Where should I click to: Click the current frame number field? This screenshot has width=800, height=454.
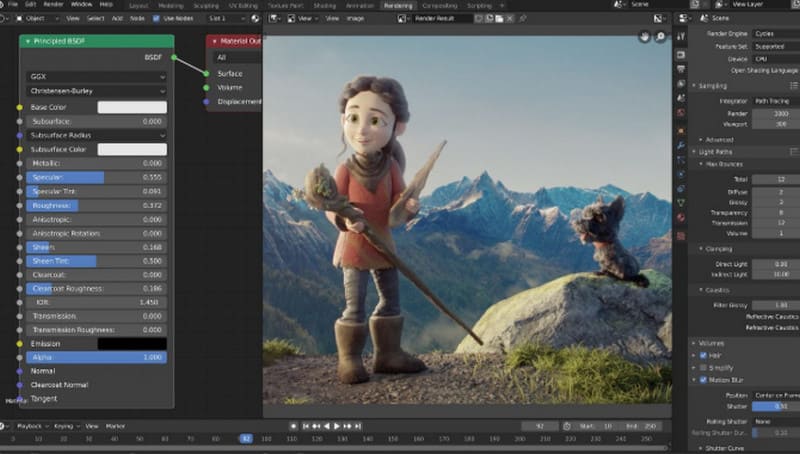(x=540, y=426)
